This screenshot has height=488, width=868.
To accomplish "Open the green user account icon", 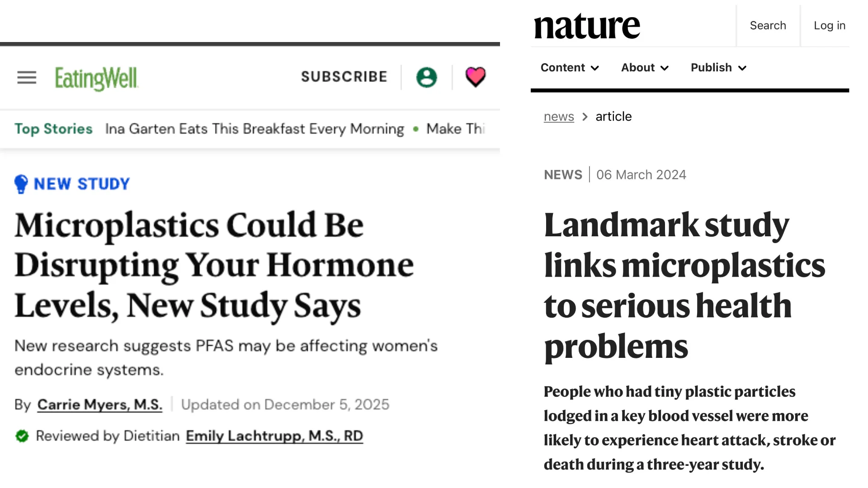I will tap(426, 77).
